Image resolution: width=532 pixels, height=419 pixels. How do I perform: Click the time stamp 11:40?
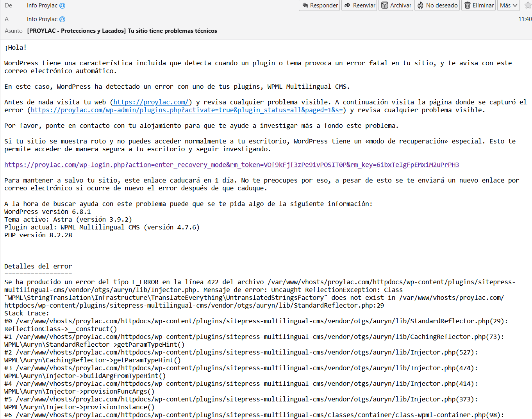525,19
